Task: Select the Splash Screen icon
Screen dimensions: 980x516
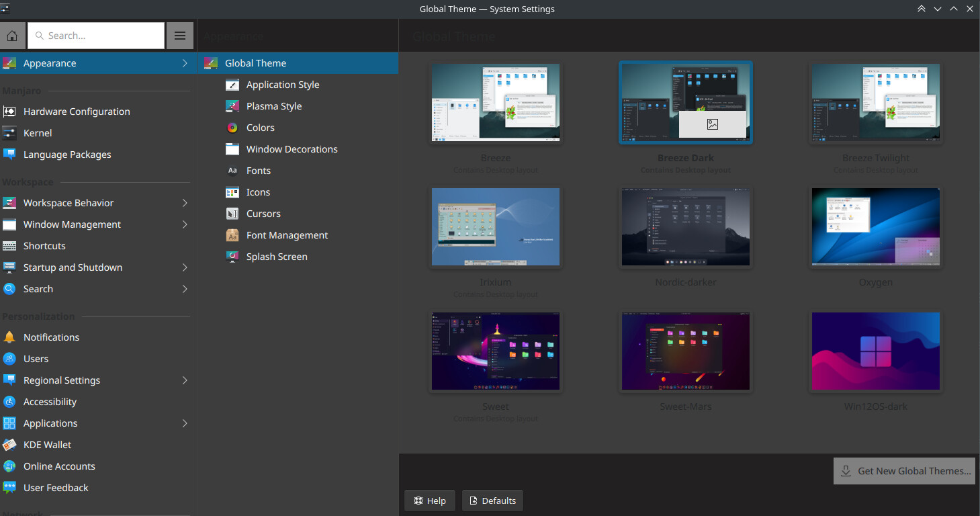Action: (232, 257)
